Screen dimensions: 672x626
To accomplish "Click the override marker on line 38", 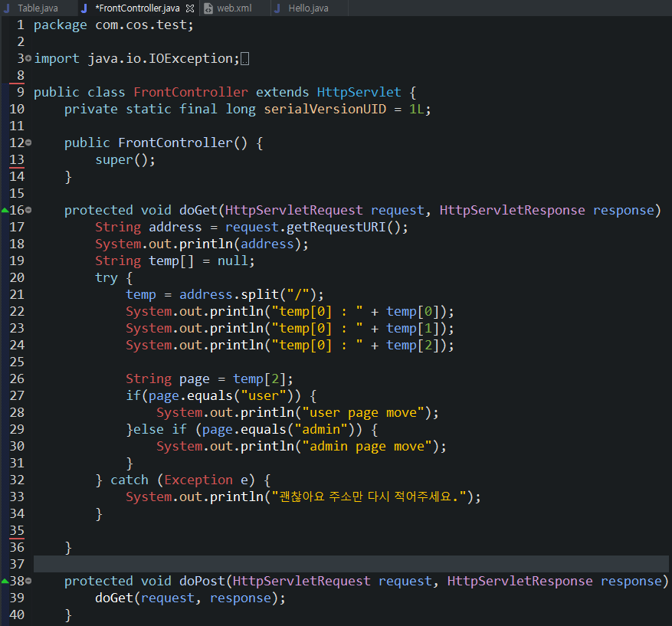I will click(x=5, y=582).
